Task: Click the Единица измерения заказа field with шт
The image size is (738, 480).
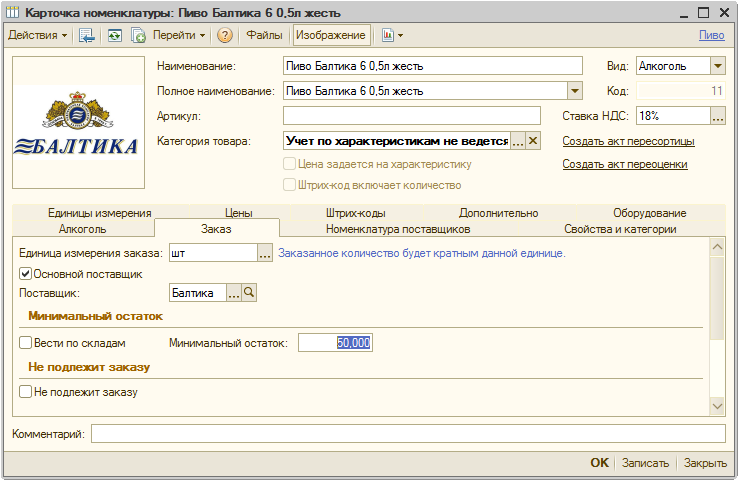Action: point(214,253)
